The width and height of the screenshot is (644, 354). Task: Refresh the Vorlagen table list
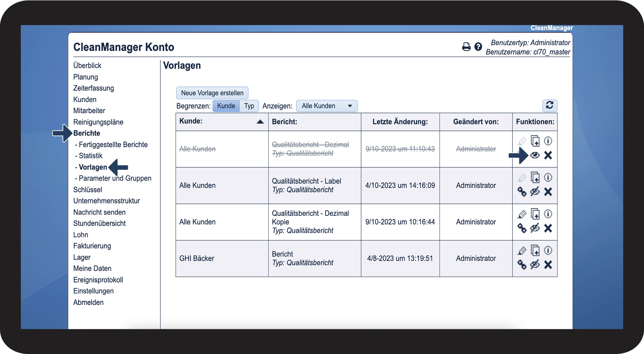550,106
